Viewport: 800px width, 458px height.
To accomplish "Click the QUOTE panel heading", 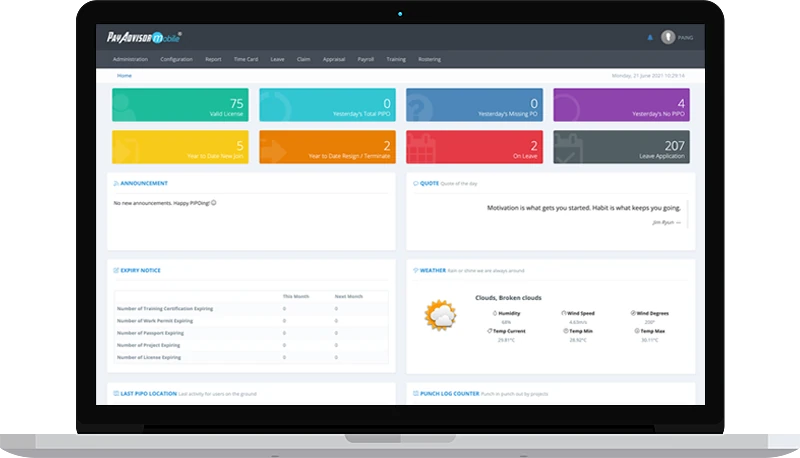I will [x=429, y=183].
